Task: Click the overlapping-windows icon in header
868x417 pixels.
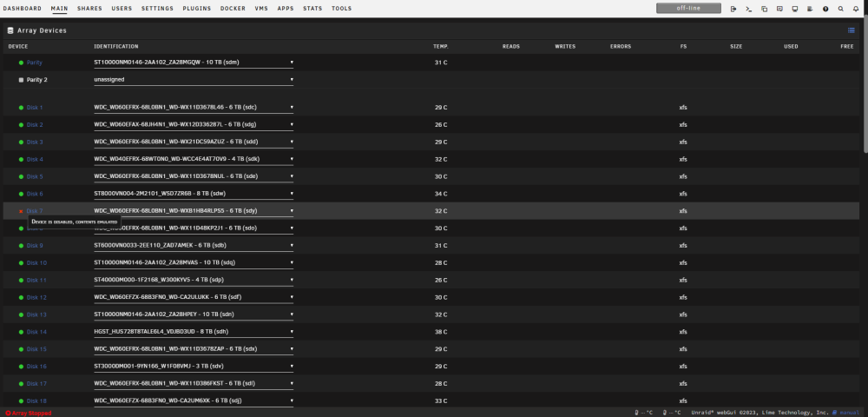Action: [765, 9]
